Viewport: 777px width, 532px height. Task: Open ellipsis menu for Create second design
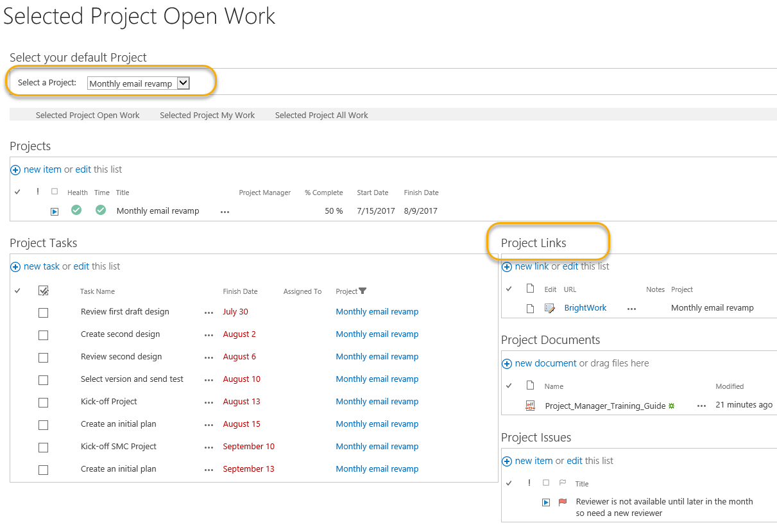[209, 335]
